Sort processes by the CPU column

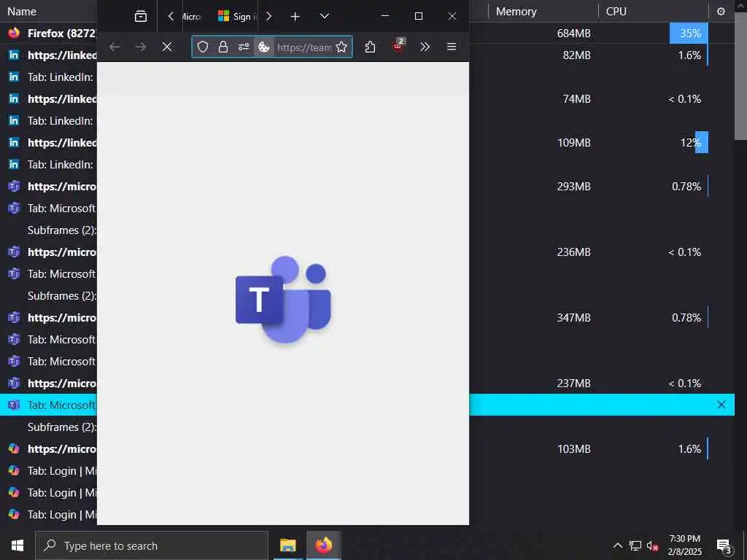[x=616, y=12]
